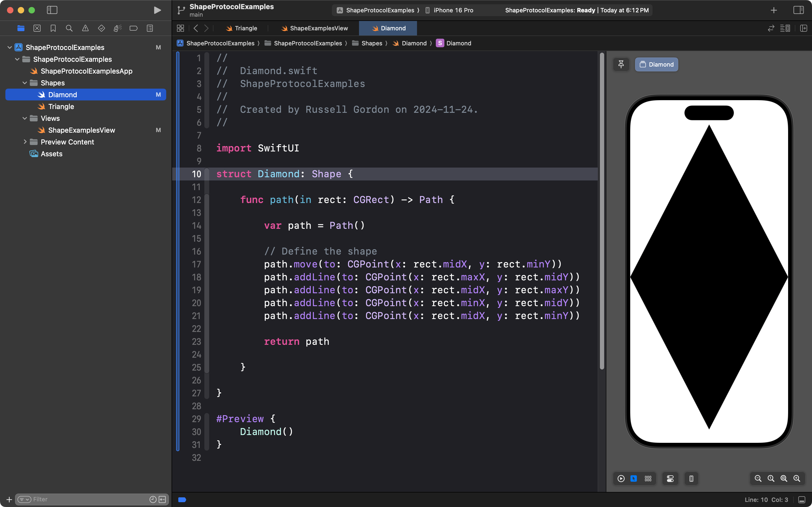Expand the Preview Content folder
Image resolution: width=812 pixels, height=507 pixels.
click(x=25, y=142)
